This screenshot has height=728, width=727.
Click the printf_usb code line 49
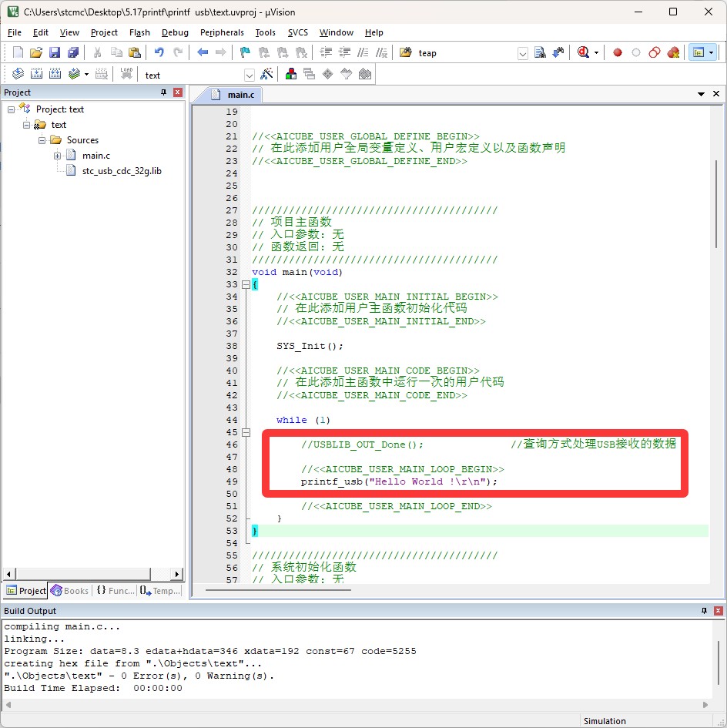click(399, 481)
